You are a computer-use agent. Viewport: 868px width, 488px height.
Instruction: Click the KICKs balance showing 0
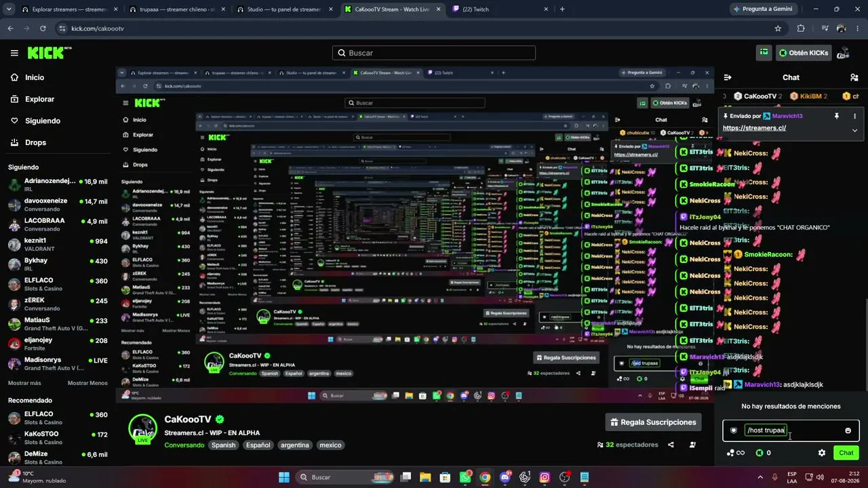763,453
